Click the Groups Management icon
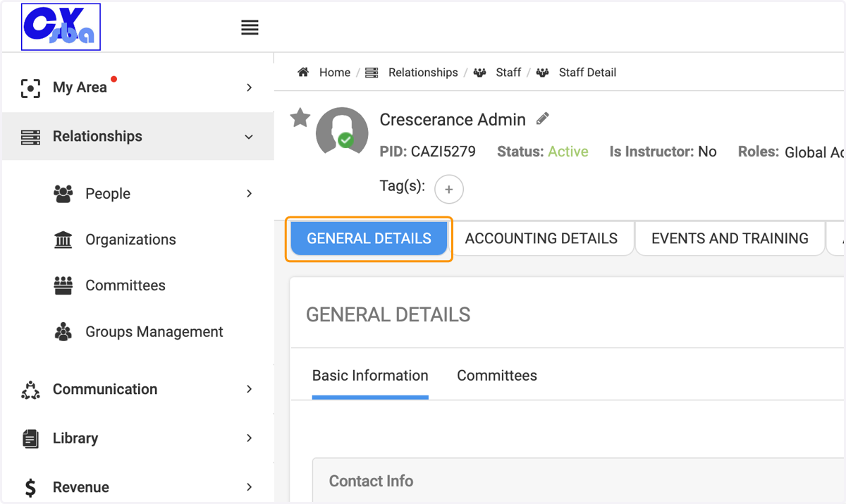 coord(63,332)
